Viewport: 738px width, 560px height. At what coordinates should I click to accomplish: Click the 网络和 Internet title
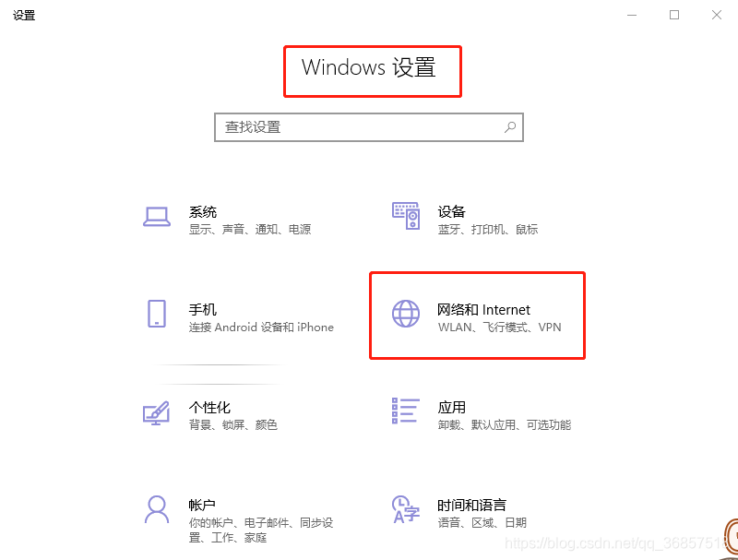(x=483, y=310)
